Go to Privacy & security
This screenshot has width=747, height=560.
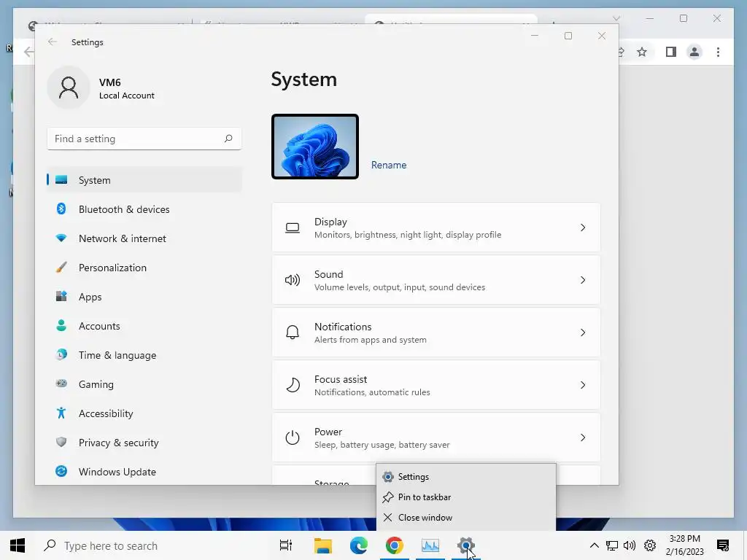[144, 443]
